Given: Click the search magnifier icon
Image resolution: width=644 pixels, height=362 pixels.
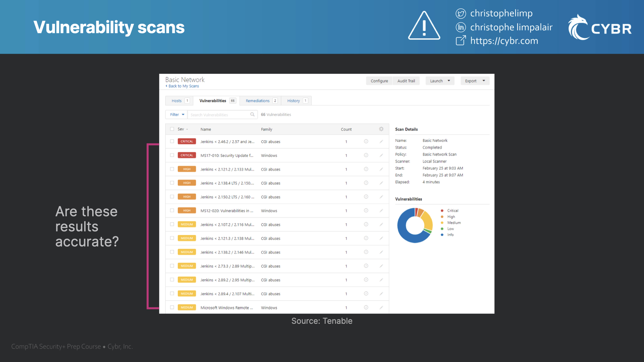Looking at the screenshot, I should coord(252,115).
